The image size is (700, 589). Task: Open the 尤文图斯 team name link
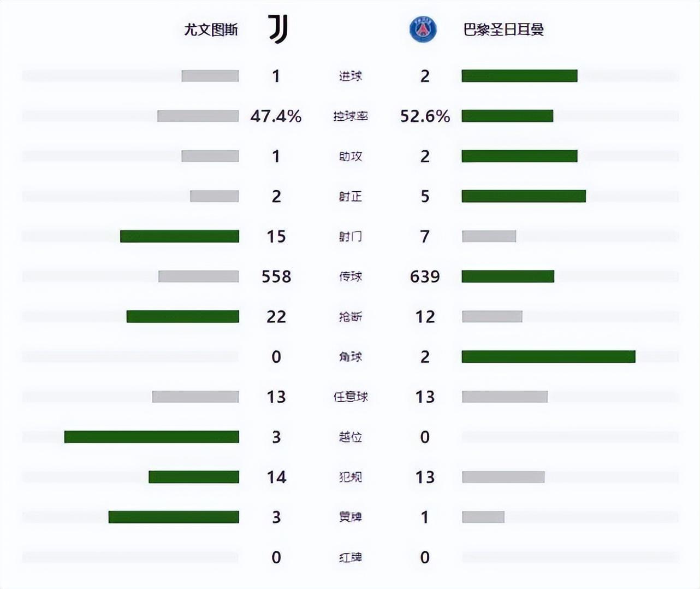click(x=211, y=30)
